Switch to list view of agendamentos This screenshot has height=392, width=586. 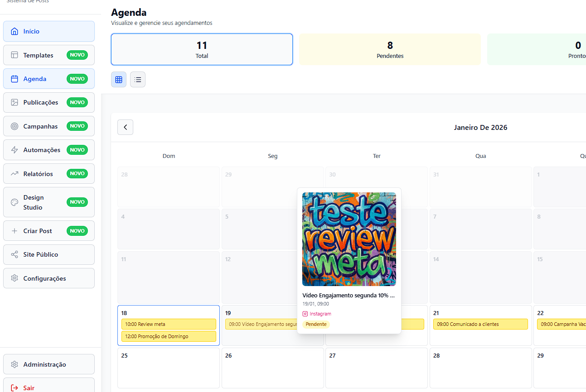138,79
